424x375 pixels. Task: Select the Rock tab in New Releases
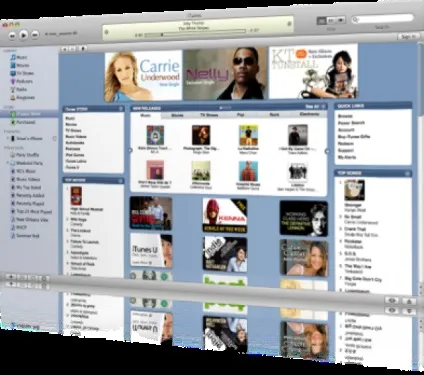point(274,114)
